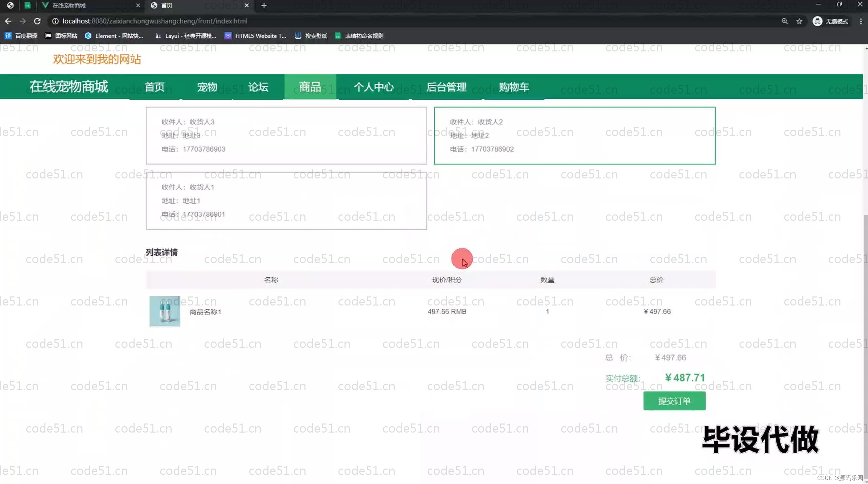The width and height of the screenshot is (868, 484).
Task: Click the 497.66 RMB price cell
Action: pos(447,312)
